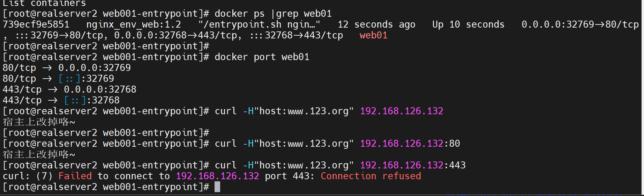Click the 192.168.126.132:80 curl target

pos(410,144)
